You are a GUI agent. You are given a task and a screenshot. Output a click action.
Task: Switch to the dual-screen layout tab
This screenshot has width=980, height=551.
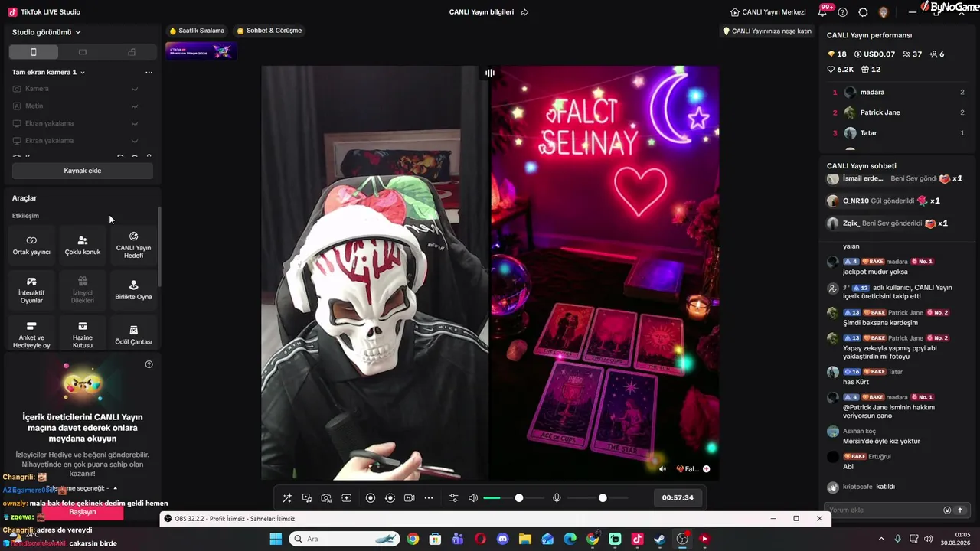132,52
